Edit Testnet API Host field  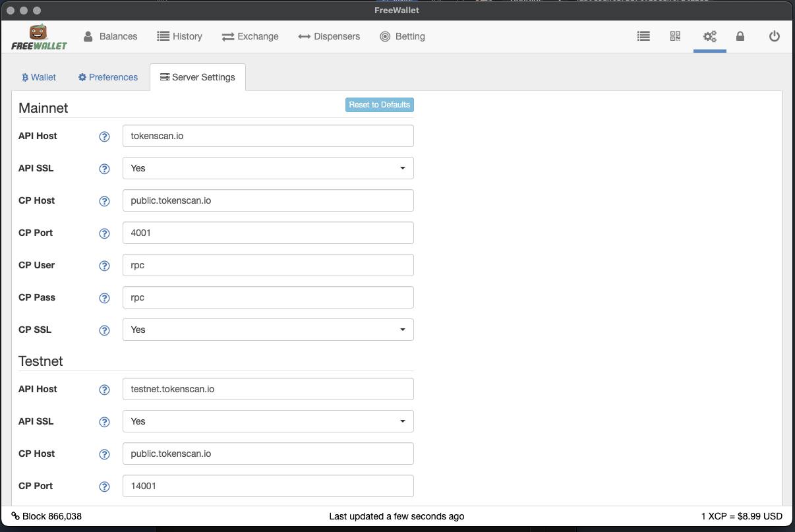point(268,389)
